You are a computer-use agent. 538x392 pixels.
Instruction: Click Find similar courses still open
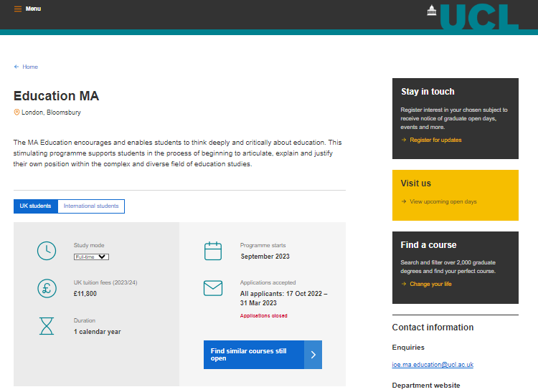point(253,355)
